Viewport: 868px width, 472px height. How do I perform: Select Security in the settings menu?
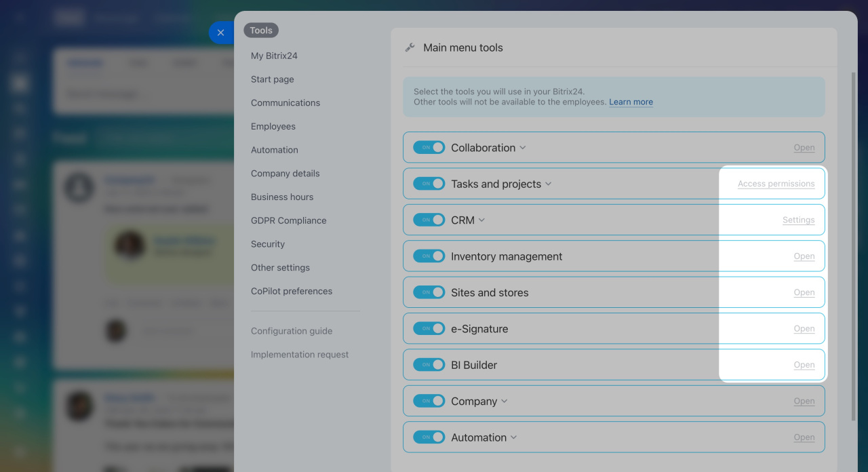click(268, 244)
